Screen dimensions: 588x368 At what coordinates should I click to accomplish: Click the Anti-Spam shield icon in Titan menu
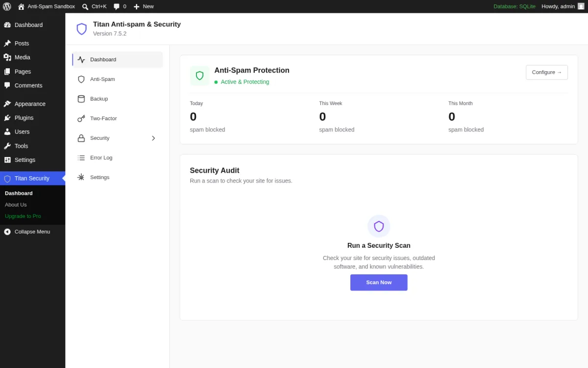click(x=81, y=79)
